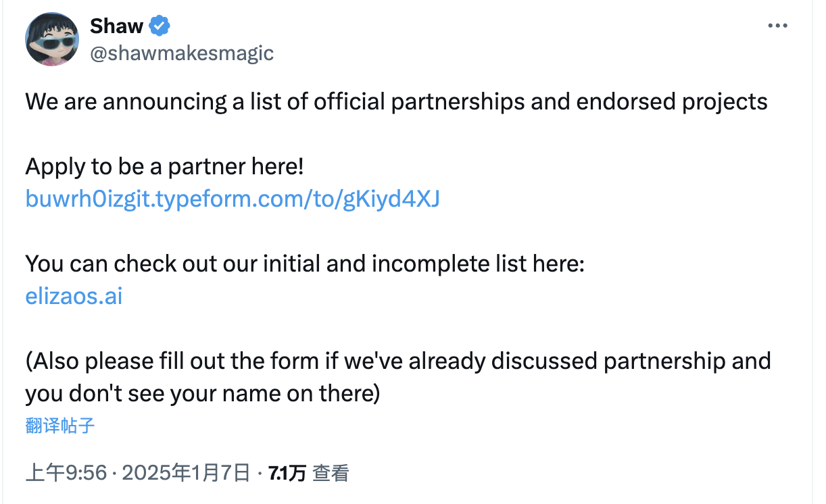Viewport: 826px width, 504px height.
Task: Click the "Apply to be a partner here!" text
Action: (164, 166)
